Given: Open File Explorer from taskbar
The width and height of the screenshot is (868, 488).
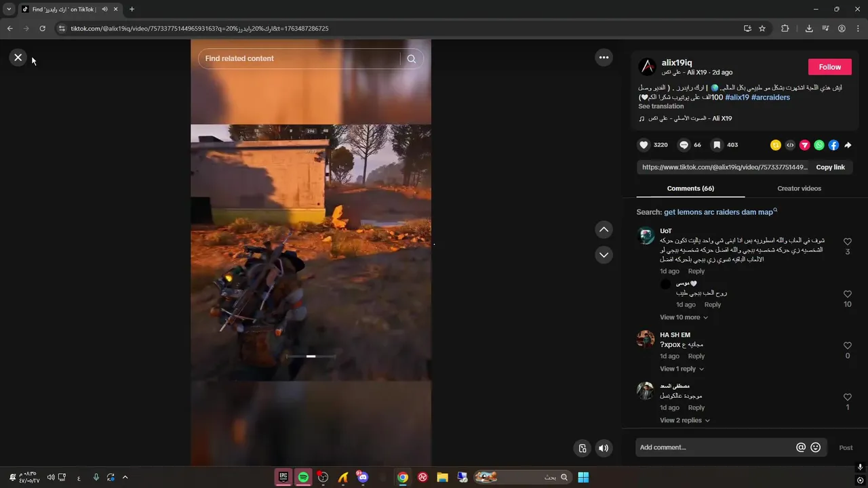Looking at the screenshot, I should 442,477.
